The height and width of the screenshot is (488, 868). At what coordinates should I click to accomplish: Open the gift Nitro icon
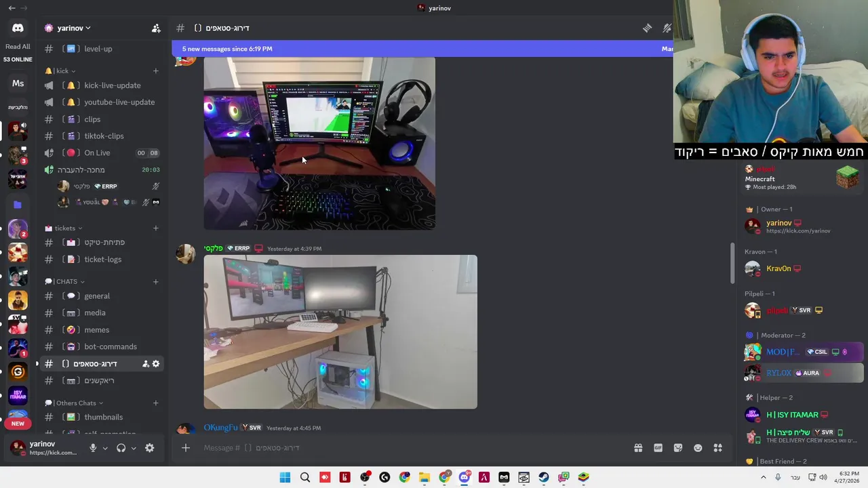coord(638,447)
